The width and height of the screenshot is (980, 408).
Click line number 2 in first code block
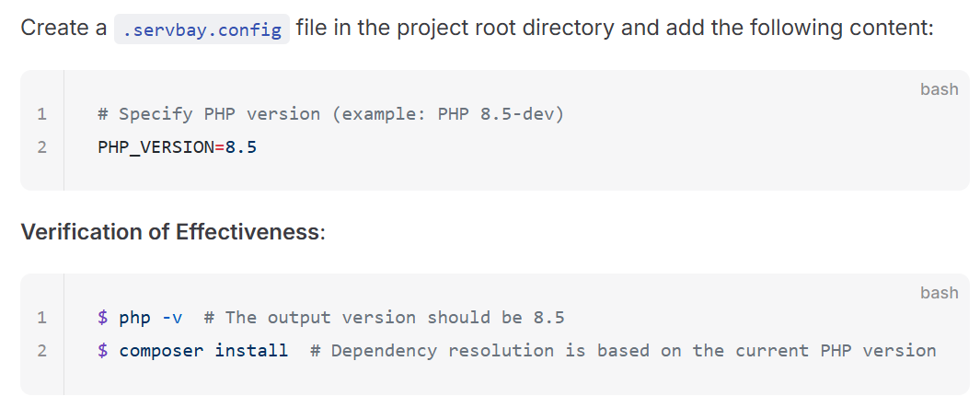42,147
